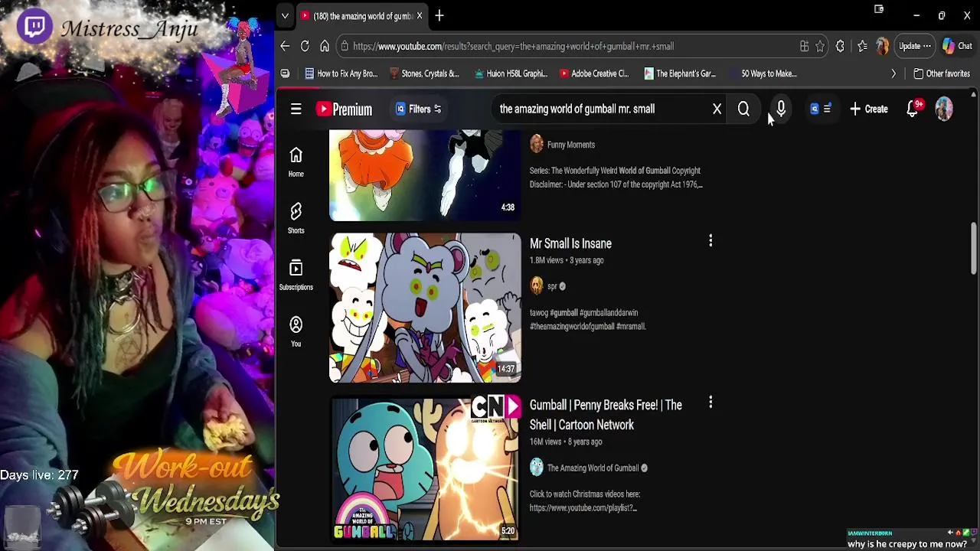The width and height of the screenshot is (980, 551).
Task: Open the search Filters button
Action: pos(418,109)
